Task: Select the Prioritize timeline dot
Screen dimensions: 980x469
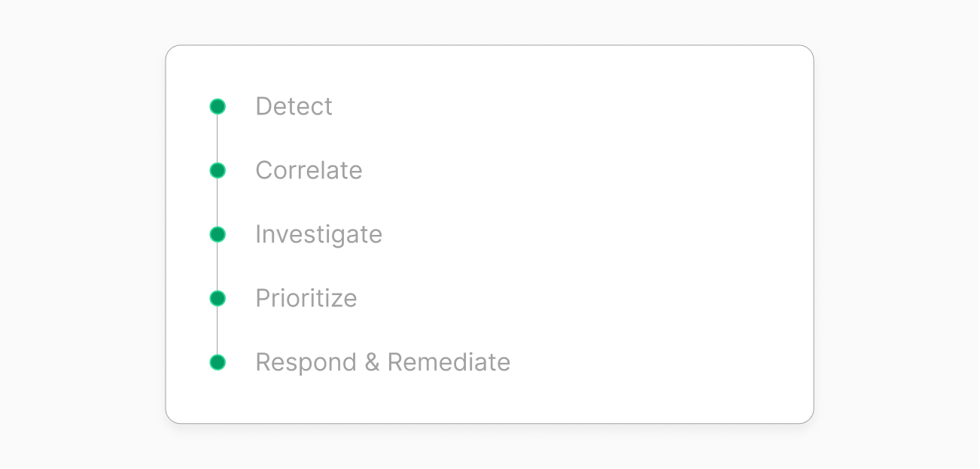Action: [218, 299]
